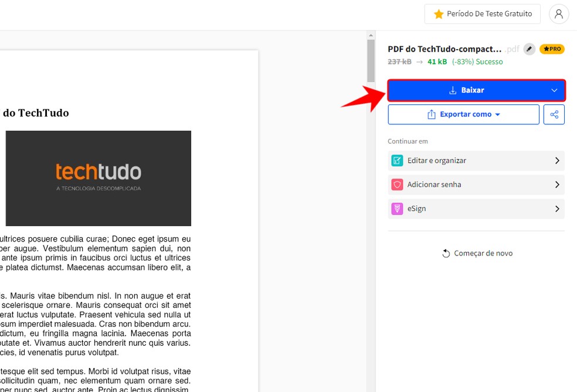
Task: Click the document preview scrollbar thumb
Action: tap(371, 61)
